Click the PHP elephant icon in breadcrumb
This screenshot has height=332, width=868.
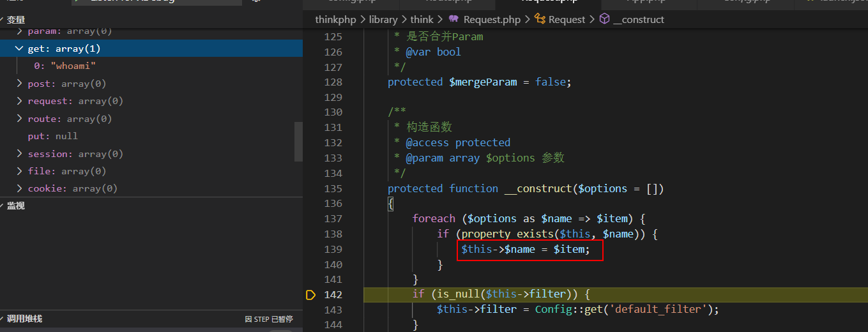click(454, 20)
